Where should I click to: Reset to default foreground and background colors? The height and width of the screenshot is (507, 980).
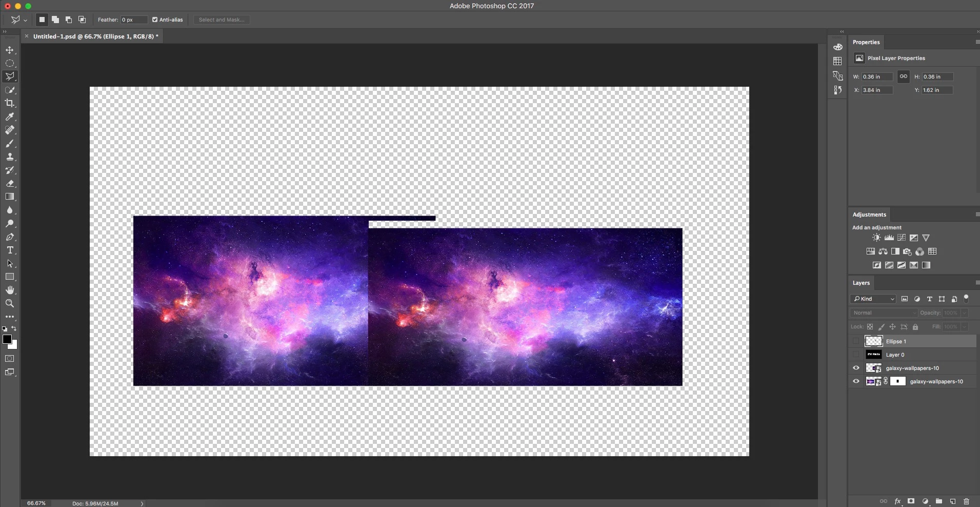(5, 329)
